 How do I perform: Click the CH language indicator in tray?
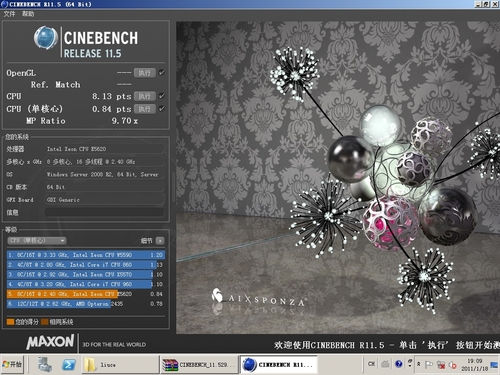click(x=372, y=364)
